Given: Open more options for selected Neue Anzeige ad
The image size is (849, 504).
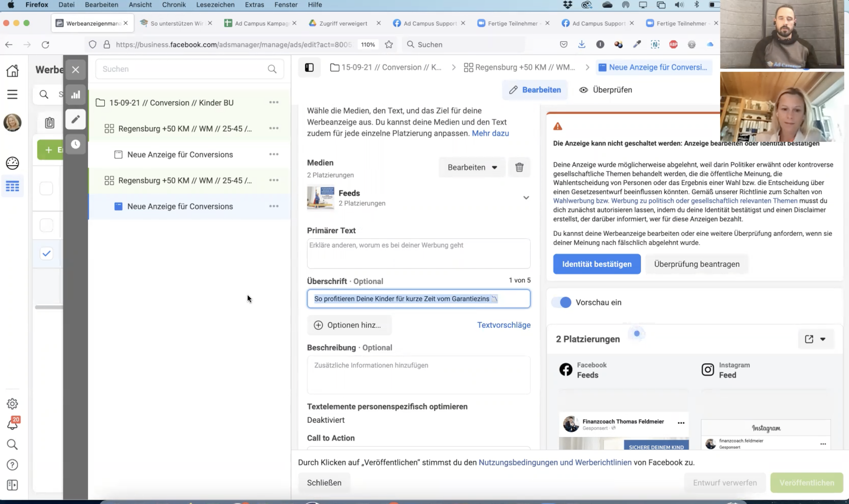Looking at the screenshot, I should (x=274, y=206).
